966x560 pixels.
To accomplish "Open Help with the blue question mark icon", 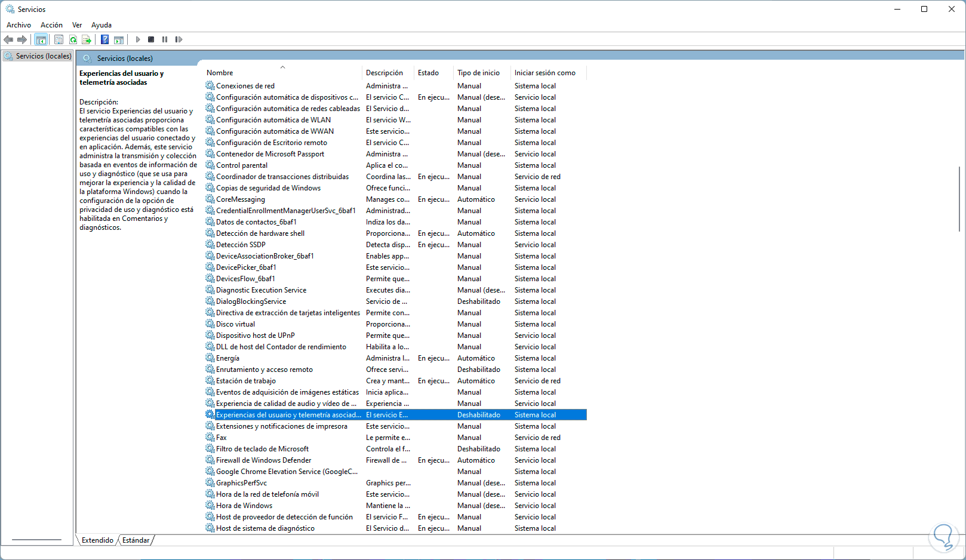I will pos(104,39).
